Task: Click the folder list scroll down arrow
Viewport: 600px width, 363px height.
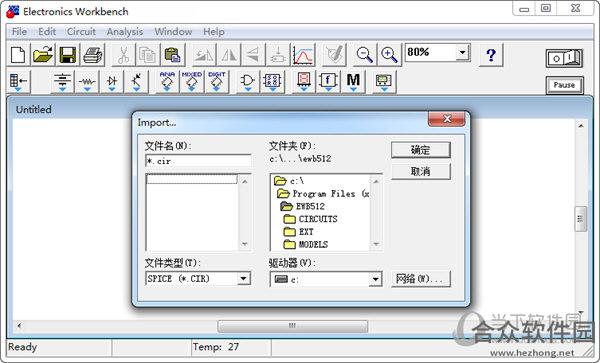Action: coord(376,244)
